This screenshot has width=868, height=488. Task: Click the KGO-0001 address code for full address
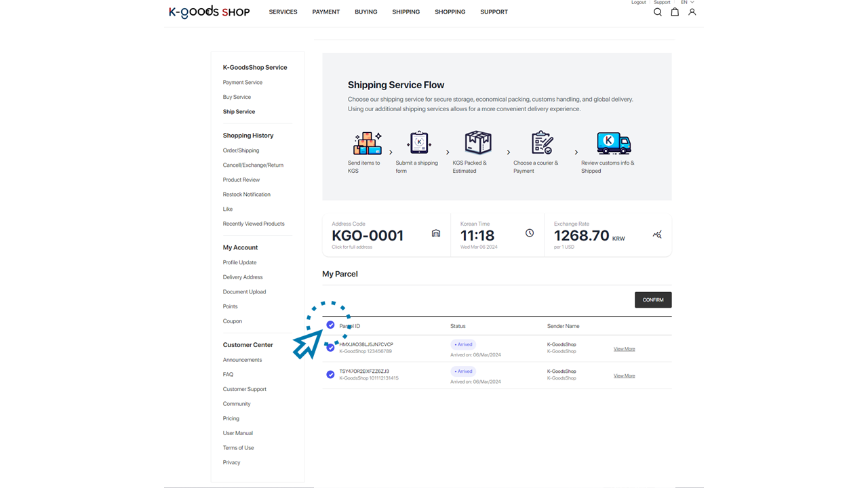coord(368,236)
